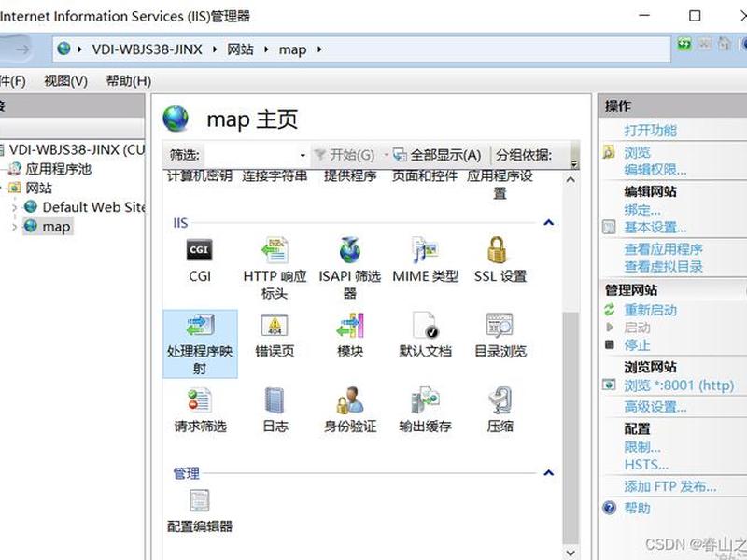This screenshot has width=747, height=560.
Task: Open the 帮助(H) menu
Action: point(128,81)
